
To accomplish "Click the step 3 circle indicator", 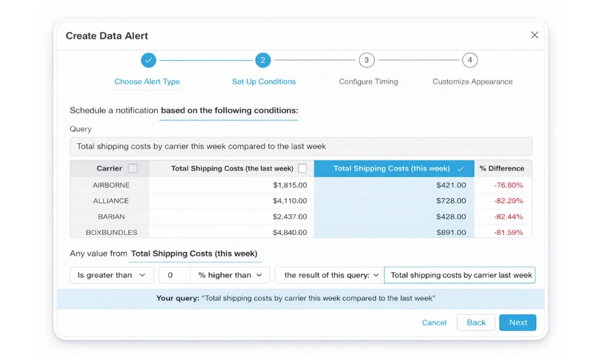I will point(366,60).
